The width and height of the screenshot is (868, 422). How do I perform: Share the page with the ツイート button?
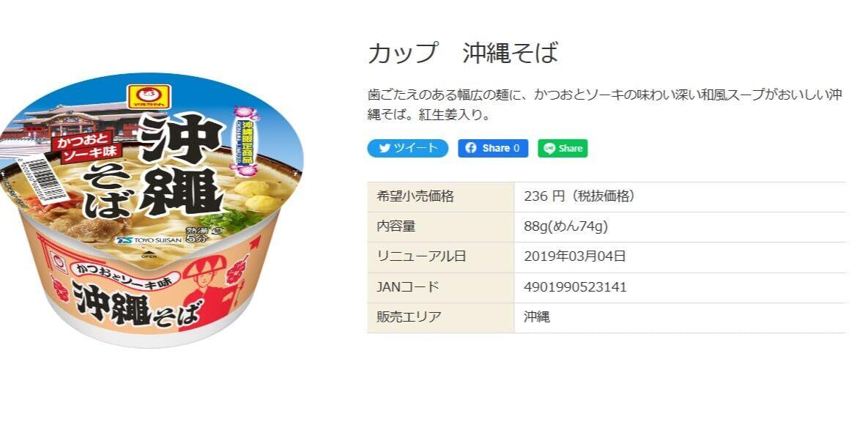407,148
